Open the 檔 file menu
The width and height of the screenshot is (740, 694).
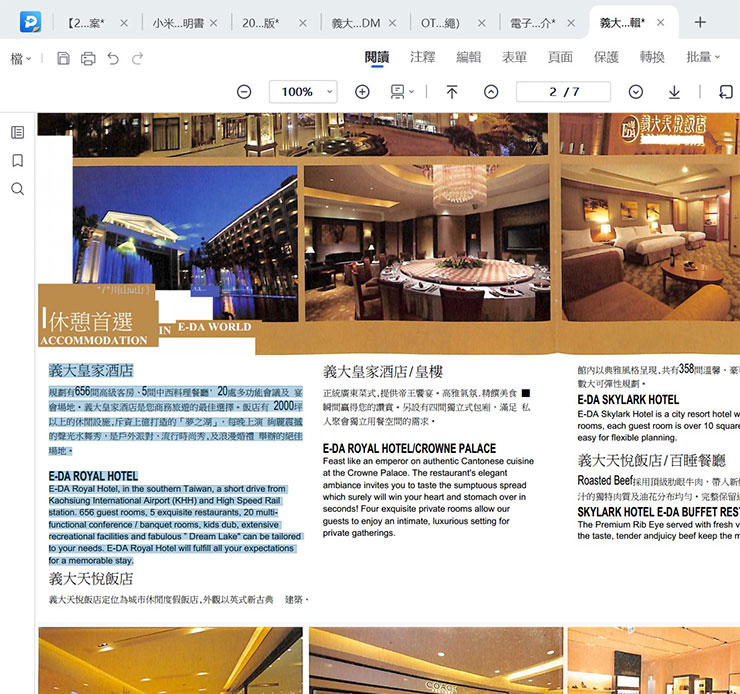pyautogui.click(x=21, y=59)
